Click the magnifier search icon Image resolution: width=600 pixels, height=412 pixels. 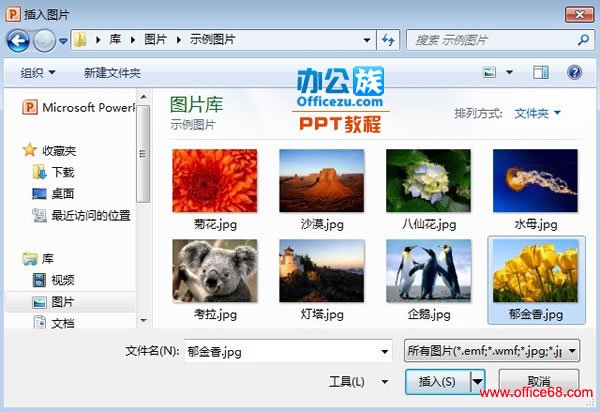584,39
